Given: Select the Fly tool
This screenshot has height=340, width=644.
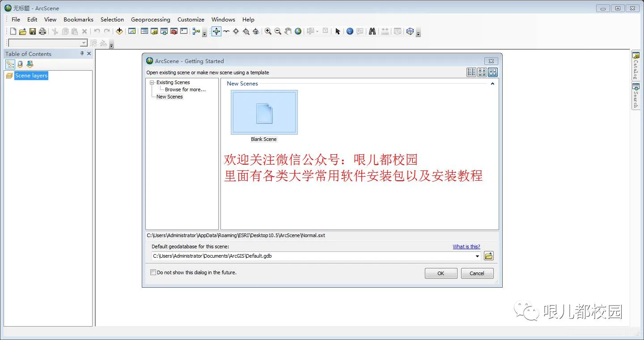Looking at the screenshot, I should pyautogui.click(x=226, y=31).
